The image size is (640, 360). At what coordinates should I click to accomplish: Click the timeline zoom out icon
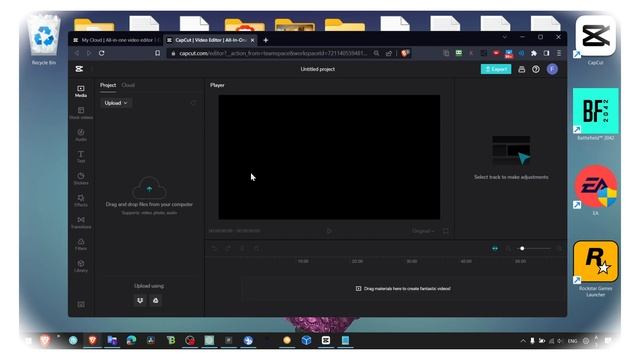tap(508, 248)
